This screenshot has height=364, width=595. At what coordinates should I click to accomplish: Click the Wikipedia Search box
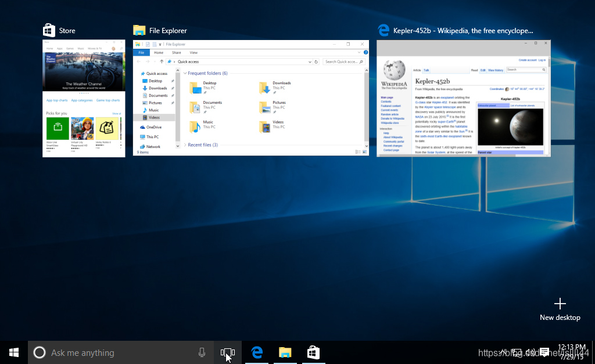tap(525, 70)
